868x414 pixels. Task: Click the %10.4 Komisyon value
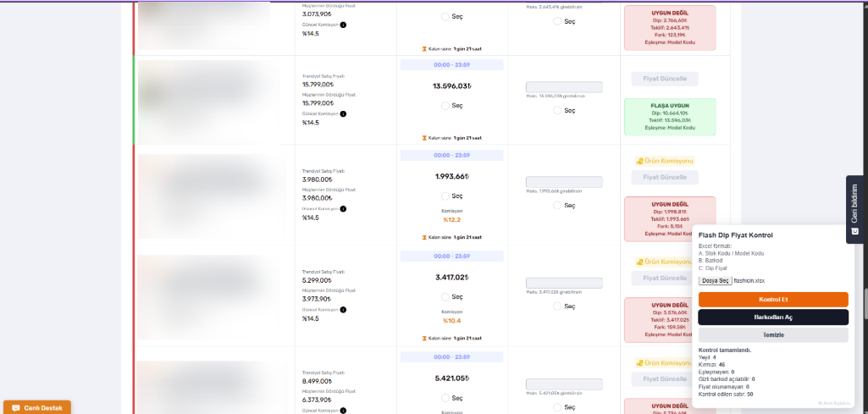[x=451, y=321]
